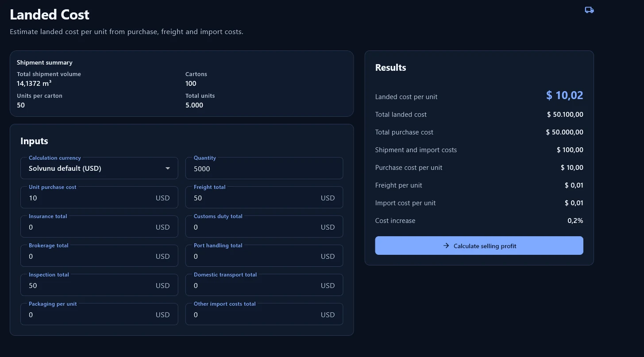Focus the Quantity input field

click(264, 168)
